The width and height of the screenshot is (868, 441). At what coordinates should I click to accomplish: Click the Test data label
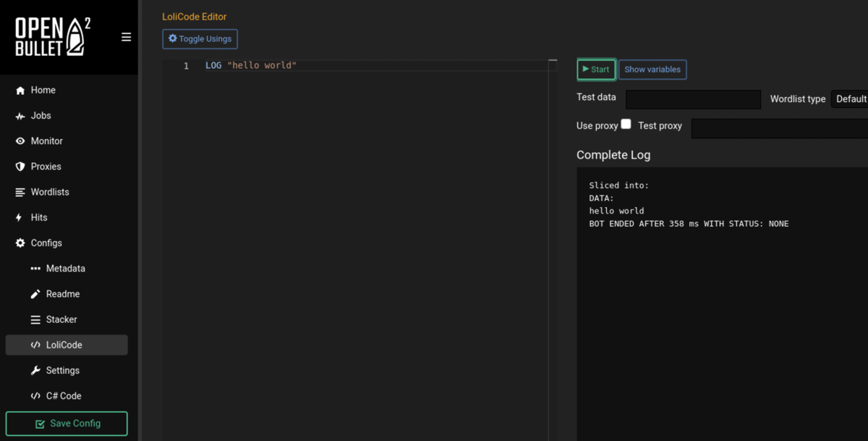597,97
